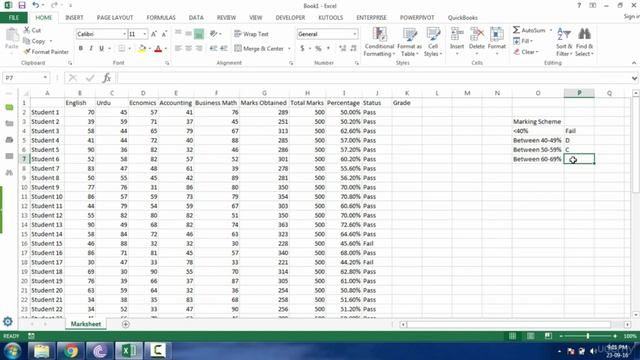
Task: Select column P header
Action: point(579,93)
